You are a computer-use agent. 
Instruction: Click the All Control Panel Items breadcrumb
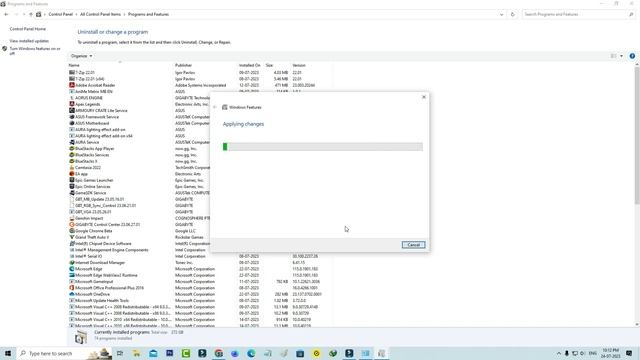point(100,14)
